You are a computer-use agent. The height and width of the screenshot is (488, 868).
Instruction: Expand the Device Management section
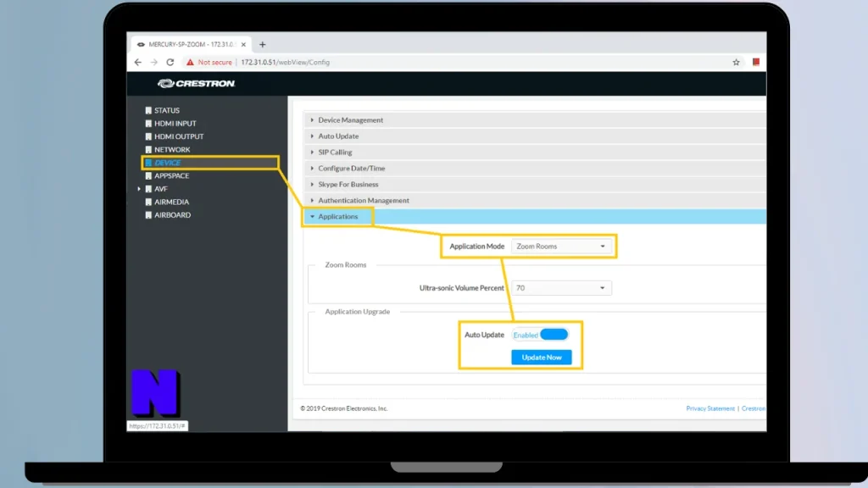pyautogui.click(x=535, y=120)
